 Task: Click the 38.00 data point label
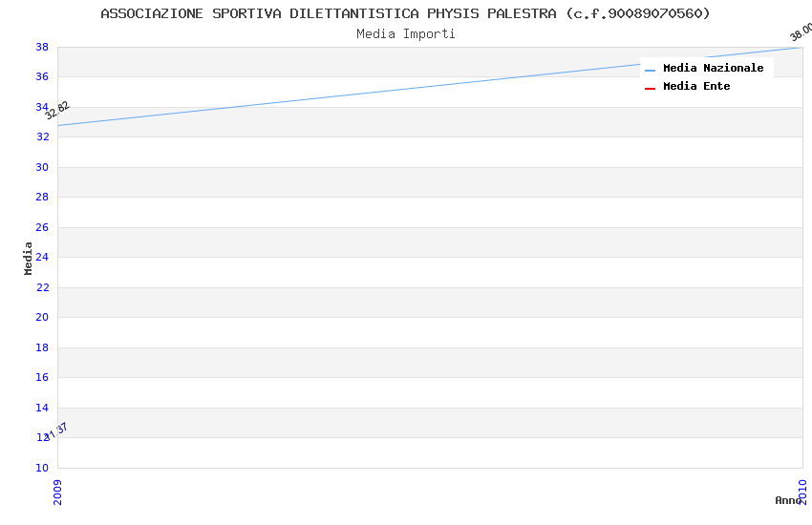coord(801,32)
